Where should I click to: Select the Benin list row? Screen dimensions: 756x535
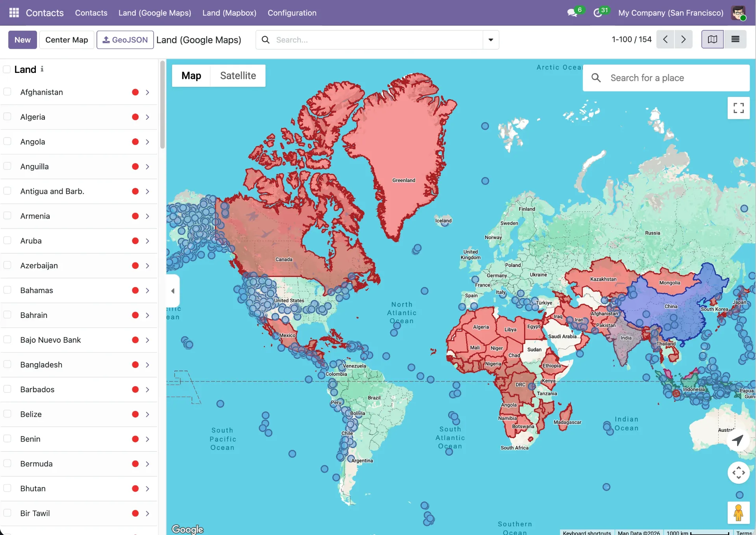point(79,439)
